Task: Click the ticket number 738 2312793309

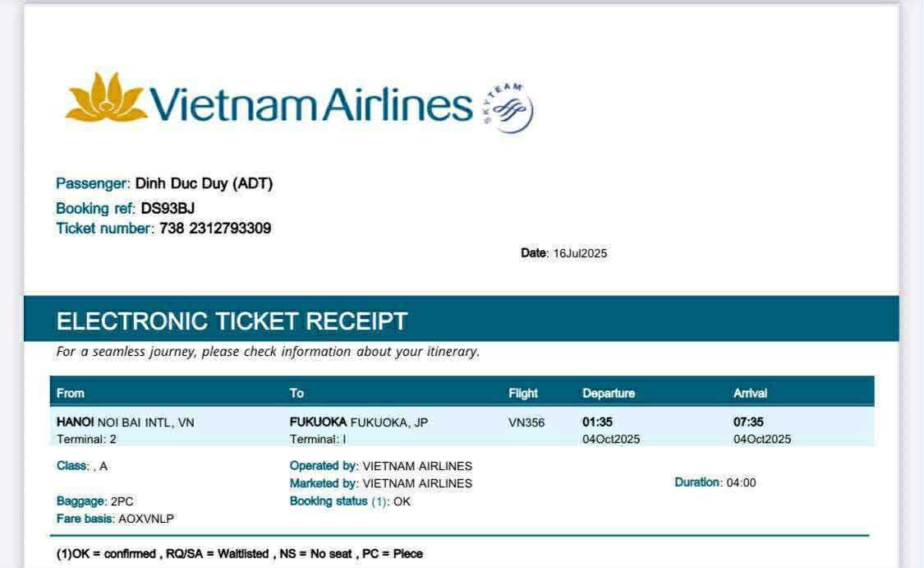Action: (215, 229)
